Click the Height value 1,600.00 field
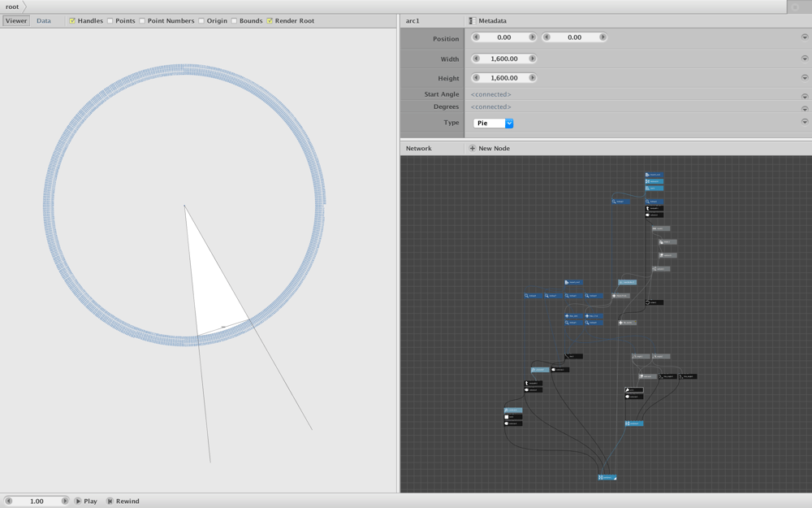Screen dimensions: 812x508 (x=504, y=78)
